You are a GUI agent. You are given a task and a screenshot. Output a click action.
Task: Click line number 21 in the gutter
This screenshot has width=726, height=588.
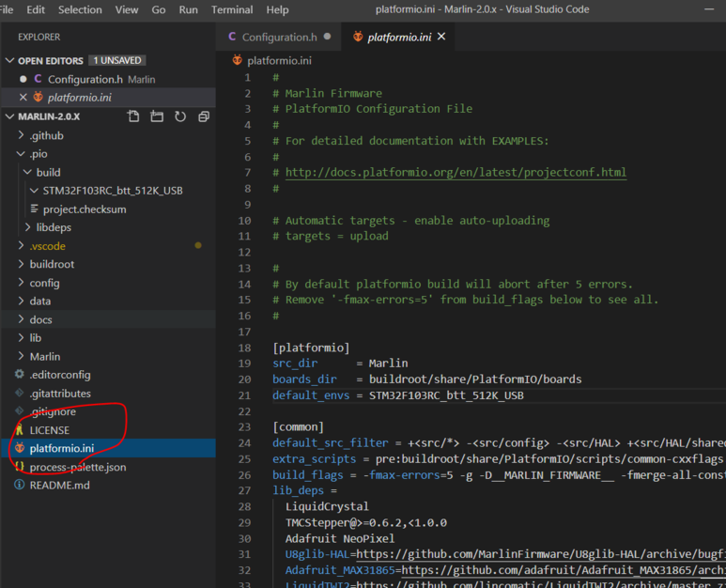(x=244, y=395)
